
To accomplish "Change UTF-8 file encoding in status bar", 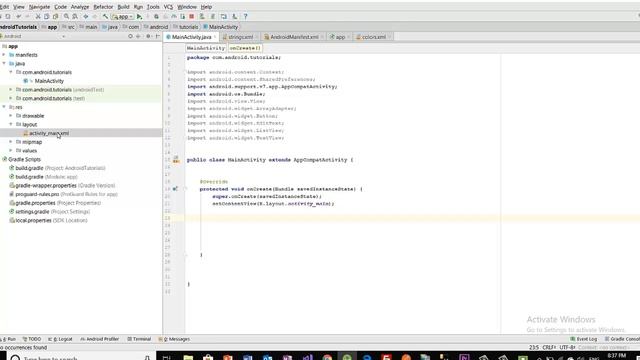I will click(x=567, y=347).
